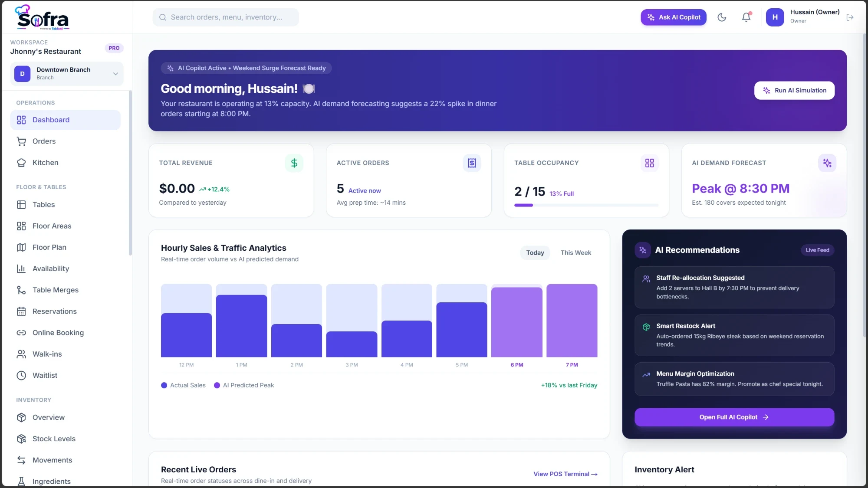Click the Walk-ins people icon
868x488 pixels.
tap(21, 354)
